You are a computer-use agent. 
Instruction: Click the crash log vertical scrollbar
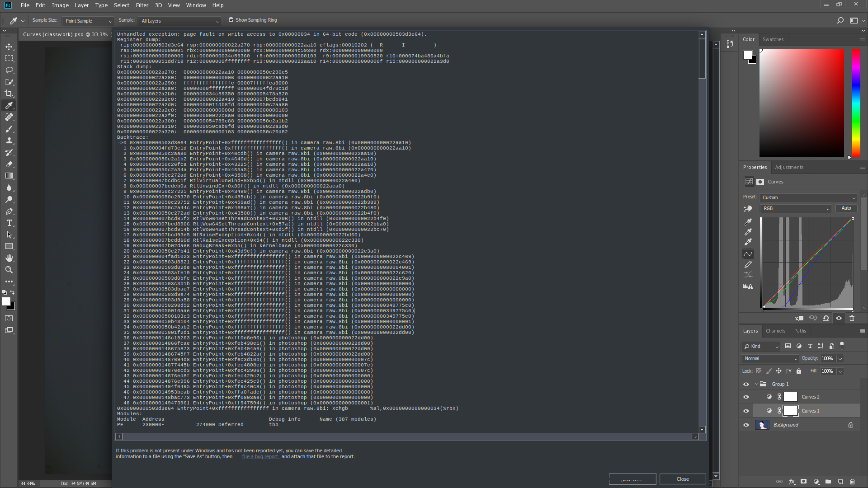pyautogui.click(x=702, y=233)
